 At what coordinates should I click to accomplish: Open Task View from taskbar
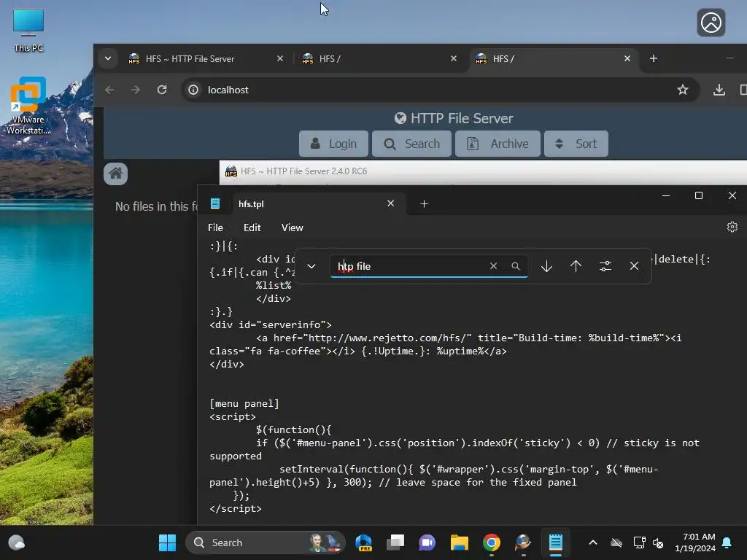[395, 542]
